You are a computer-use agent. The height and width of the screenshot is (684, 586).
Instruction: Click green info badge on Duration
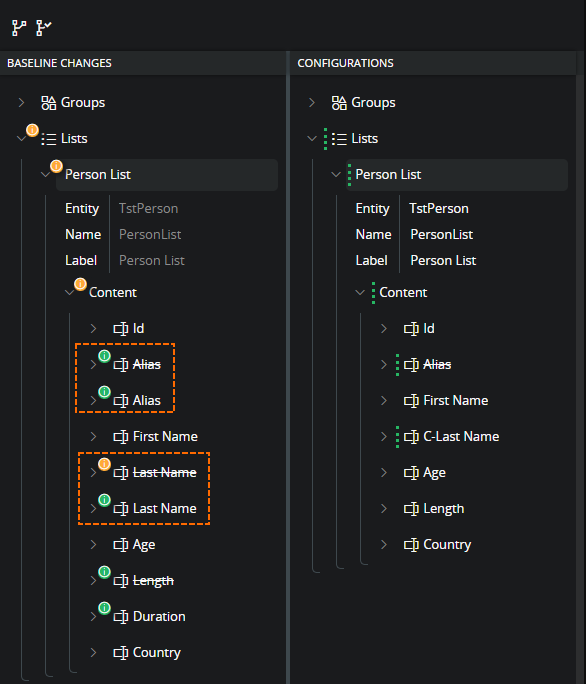104,608
